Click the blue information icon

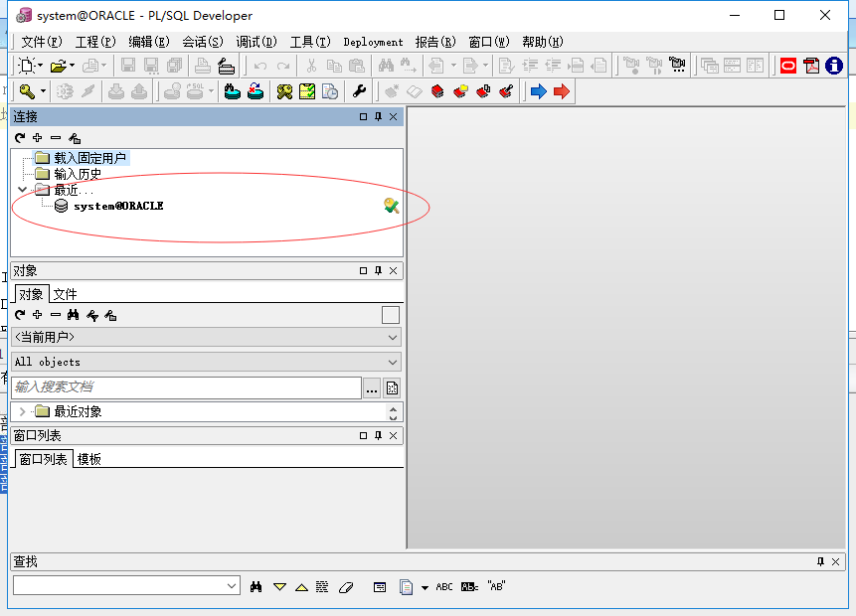click(x=833, y=66)
